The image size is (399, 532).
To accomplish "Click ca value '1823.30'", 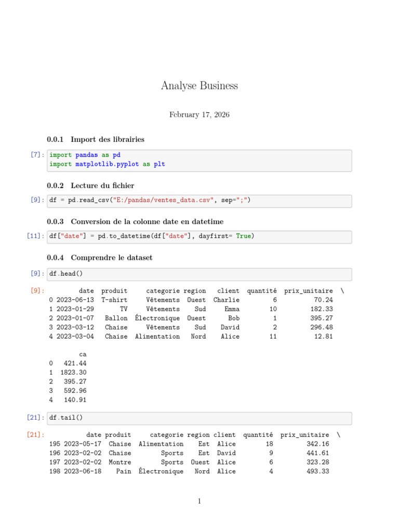I will coord(73,373).
